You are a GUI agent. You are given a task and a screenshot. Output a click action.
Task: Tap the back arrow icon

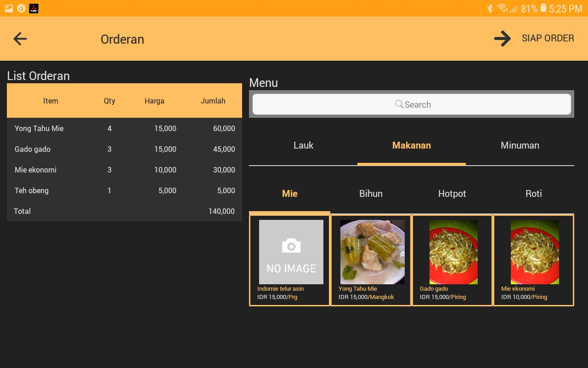tap(20, 39)
